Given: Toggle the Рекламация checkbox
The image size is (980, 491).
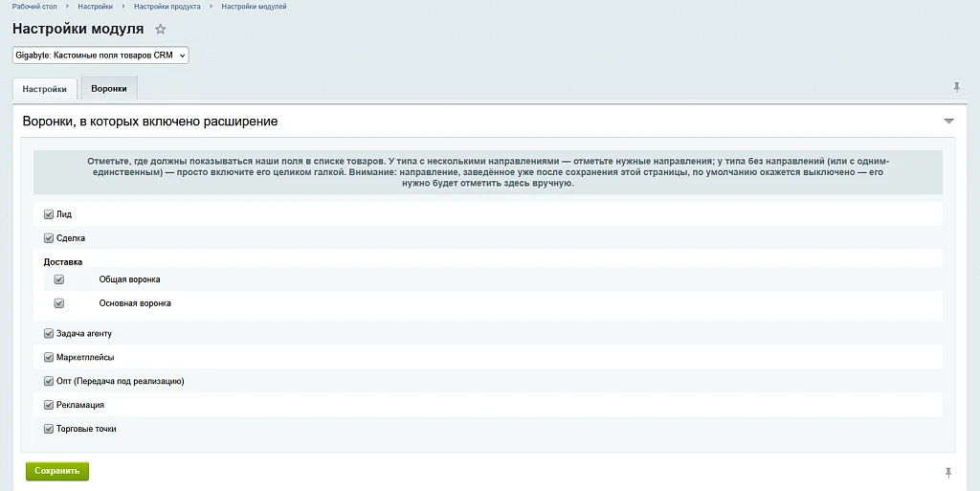Looking at the screenshot, I should click(x=49, y=405).
